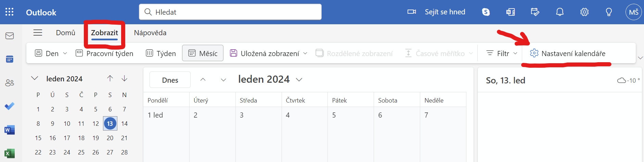Open the app launcher grid icon
The width and height of the screenshot is (644, 162).
10,12
